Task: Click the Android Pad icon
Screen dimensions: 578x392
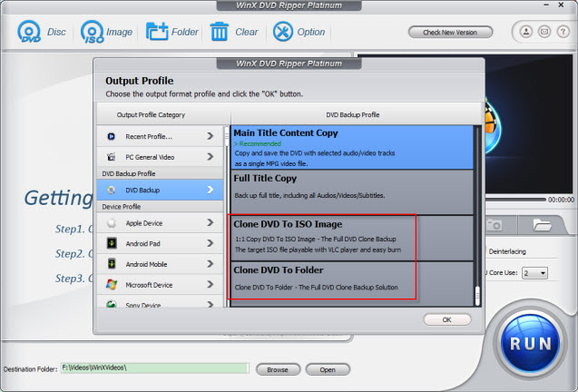Action: pos(112,243)
